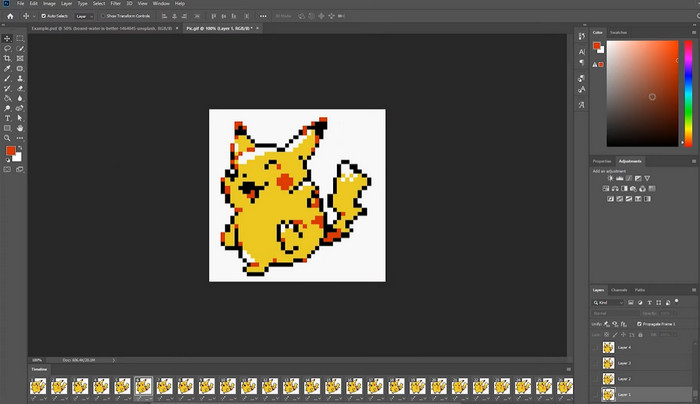Filter layers by type (T icon)
This screenshot has height=404, width=700.
(650, 303)
